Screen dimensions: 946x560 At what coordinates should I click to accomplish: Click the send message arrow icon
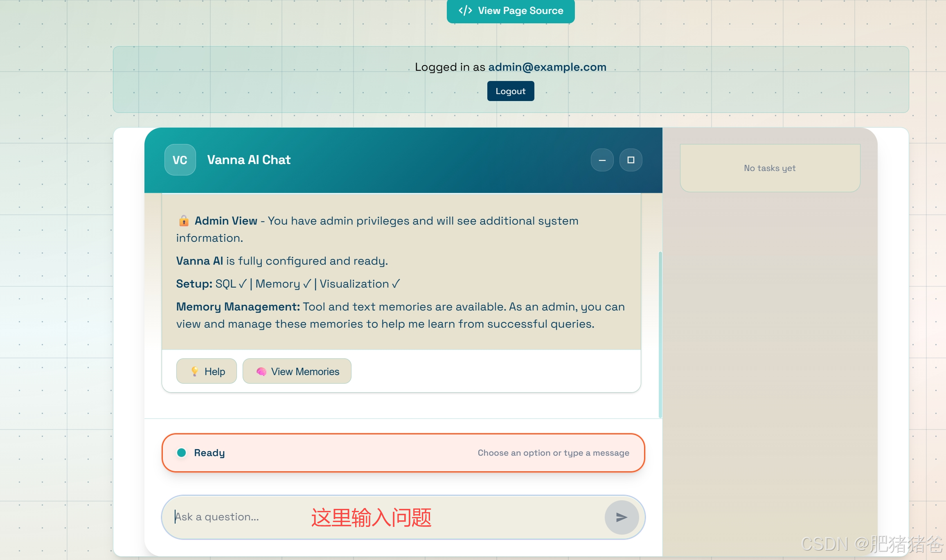point(622,517)
